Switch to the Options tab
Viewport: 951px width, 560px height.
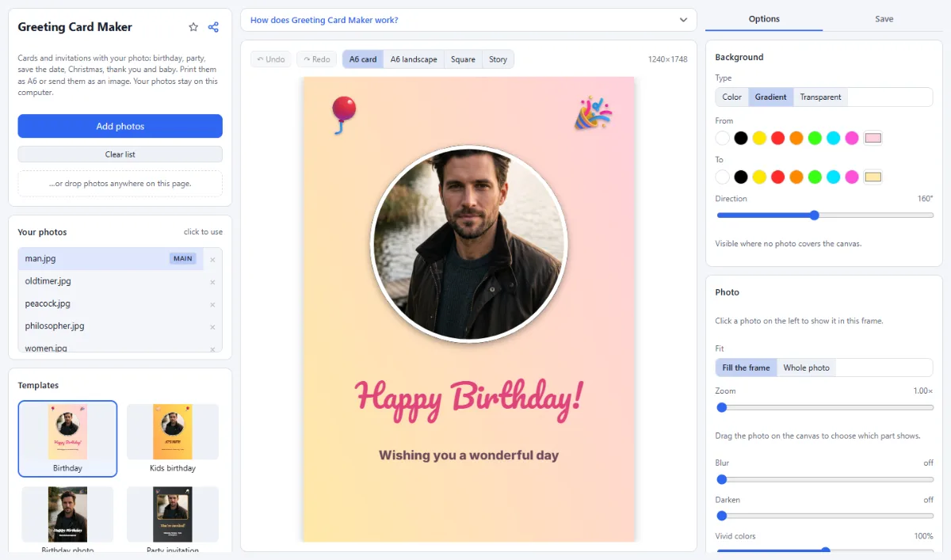click(764, 19)
